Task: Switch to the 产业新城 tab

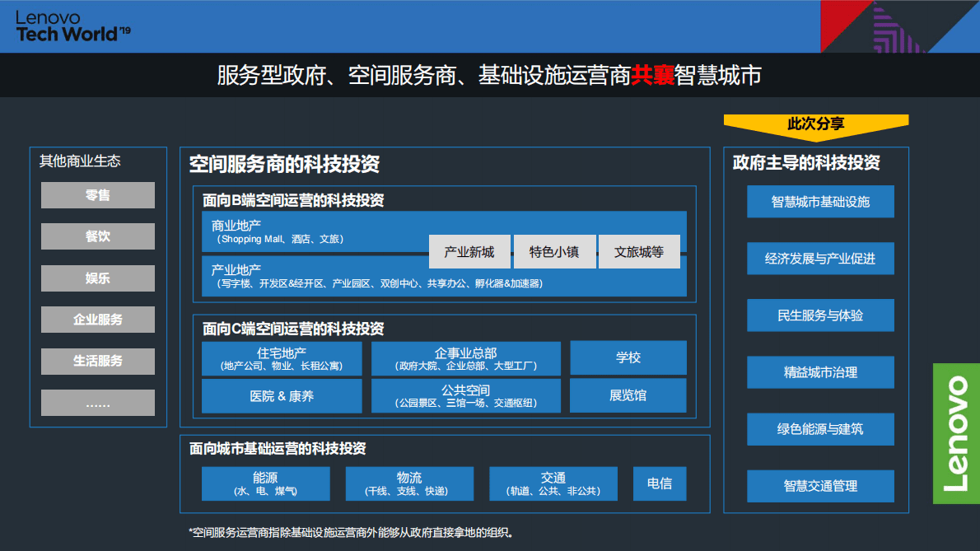Action: pos(469,253)
